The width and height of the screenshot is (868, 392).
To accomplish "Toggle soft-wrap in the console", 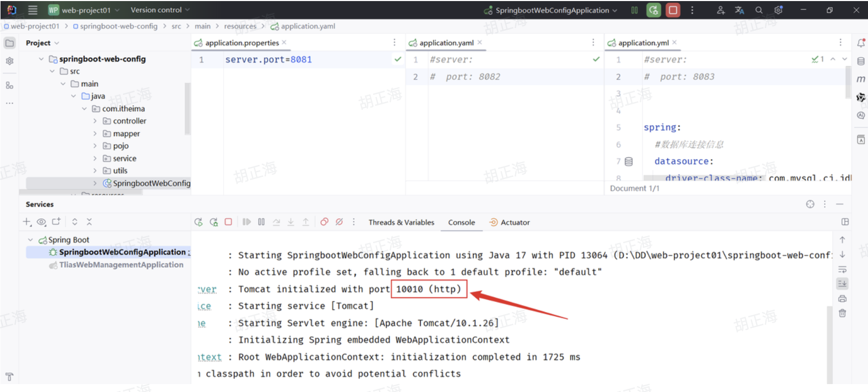I will pos(842,269).
